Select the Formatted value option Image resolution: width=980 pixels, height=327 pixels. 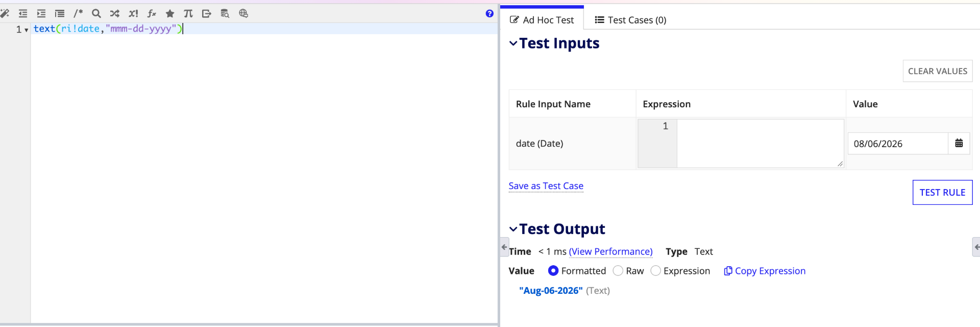coord(553,271)
